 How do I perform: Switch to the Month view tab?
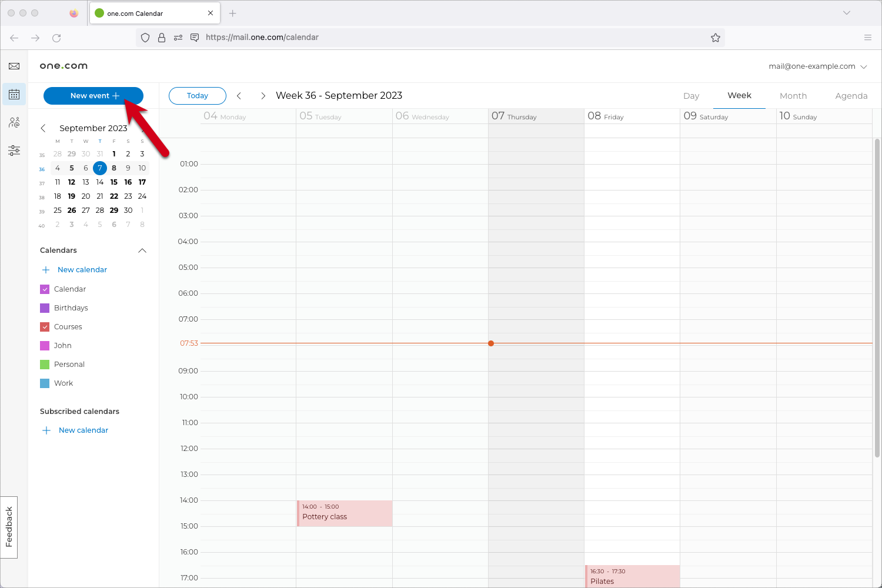tap(793, 96)
